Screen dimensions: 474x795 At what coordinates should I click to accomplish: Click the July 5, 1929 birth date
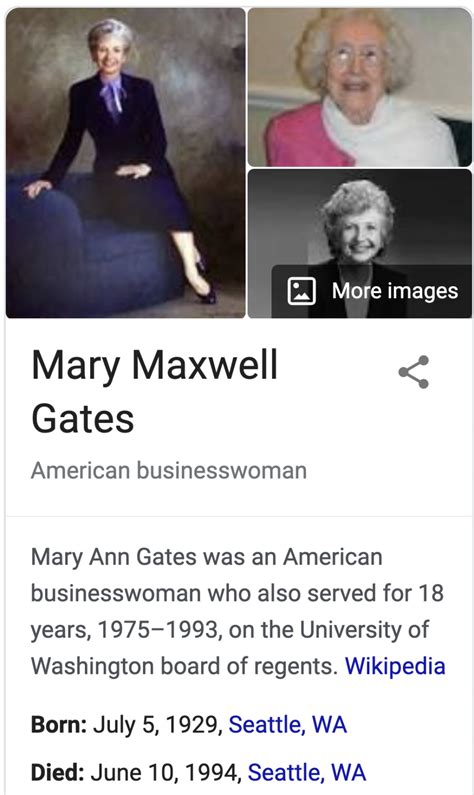pyautogui.click(x=158, y=725)
